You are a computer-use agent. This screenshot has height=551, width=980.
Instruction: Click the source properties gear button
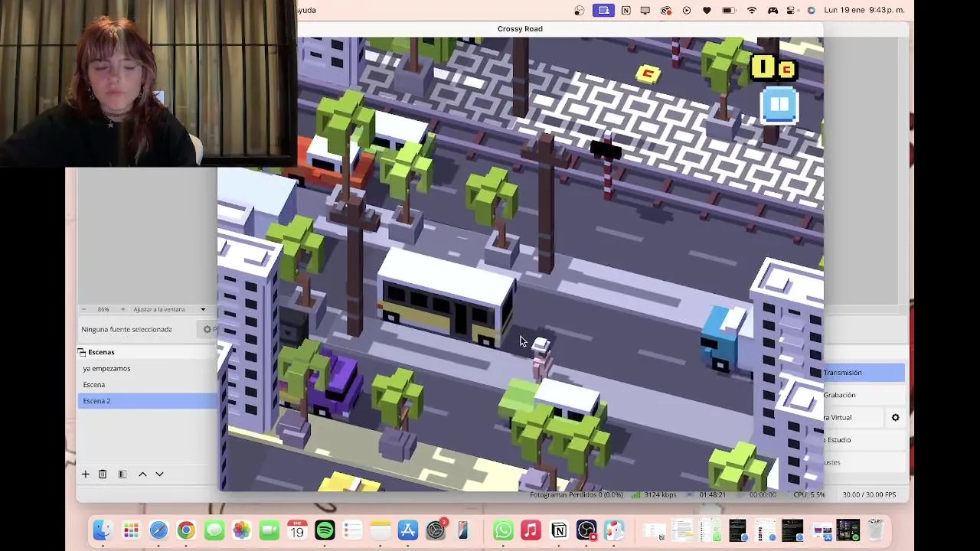click(x=208, y=329)
